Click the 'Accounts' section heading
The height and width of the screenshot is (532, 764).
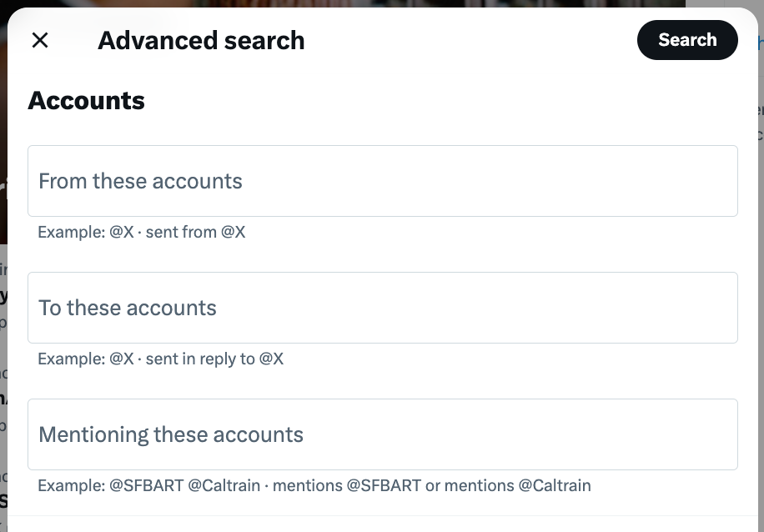(x=86, y=100)
